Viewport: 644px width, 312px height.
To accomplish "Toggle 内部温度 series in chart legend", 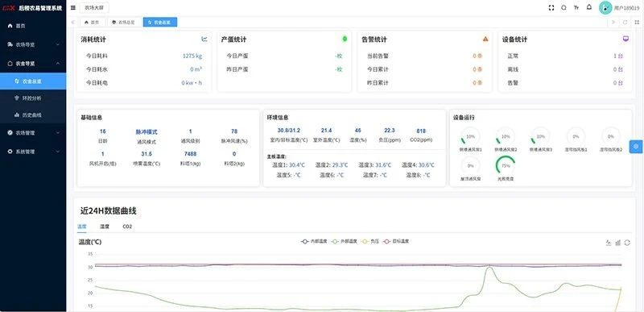I will 314,242.
